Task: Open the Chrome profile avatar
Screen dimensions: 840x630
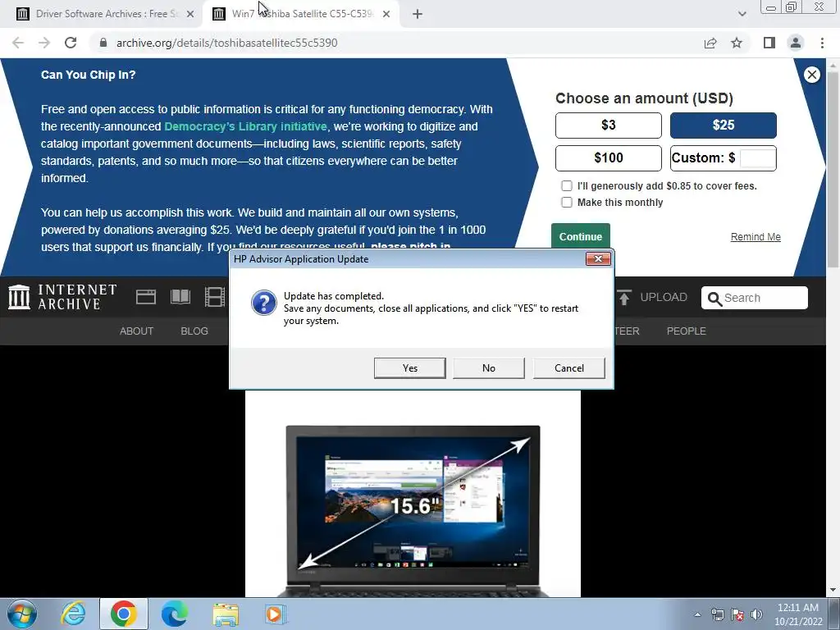Action: pyautogui.click(x=796, y=43)
